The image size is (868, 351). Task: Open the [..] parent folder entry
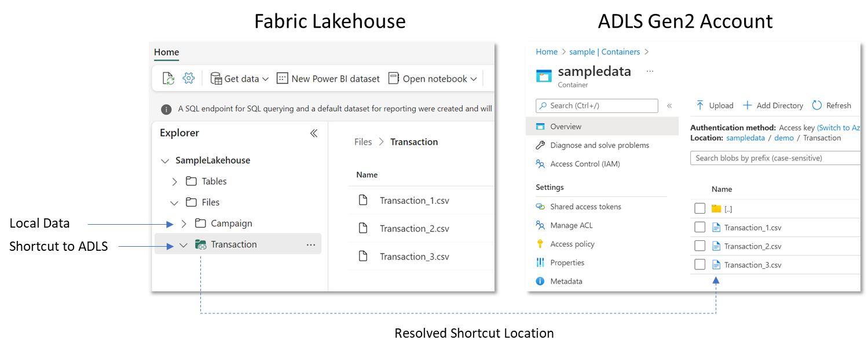728,209
